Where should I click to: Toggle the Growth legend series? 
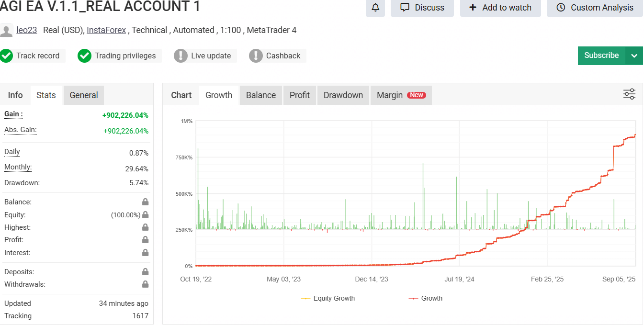tap(425, 298)
